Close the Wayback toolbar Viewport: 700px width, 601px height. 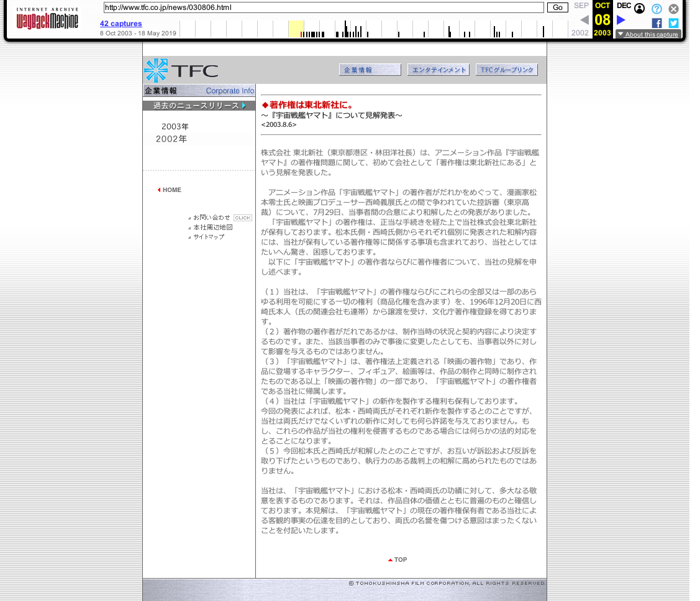point(674,9)
